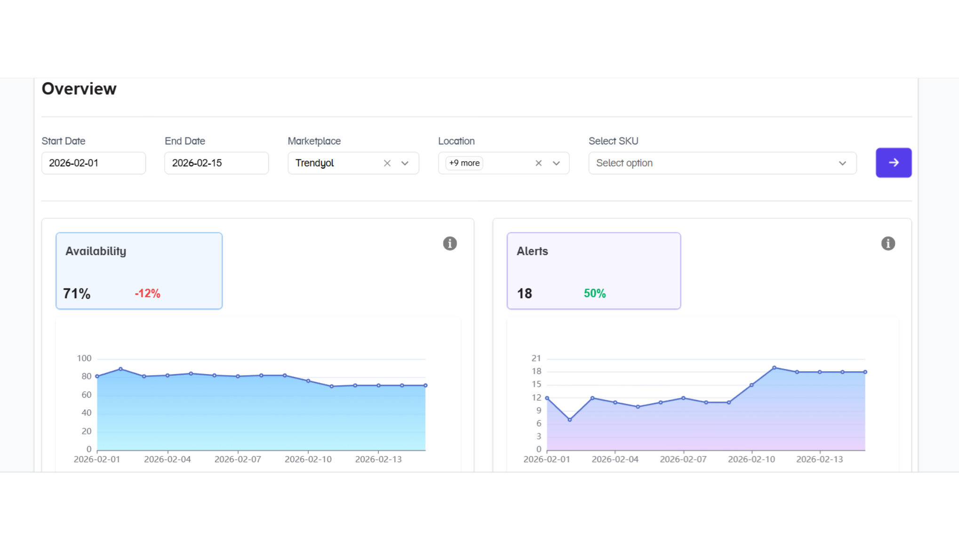Clear the Trendyol marketplace selection

[387, 163]
